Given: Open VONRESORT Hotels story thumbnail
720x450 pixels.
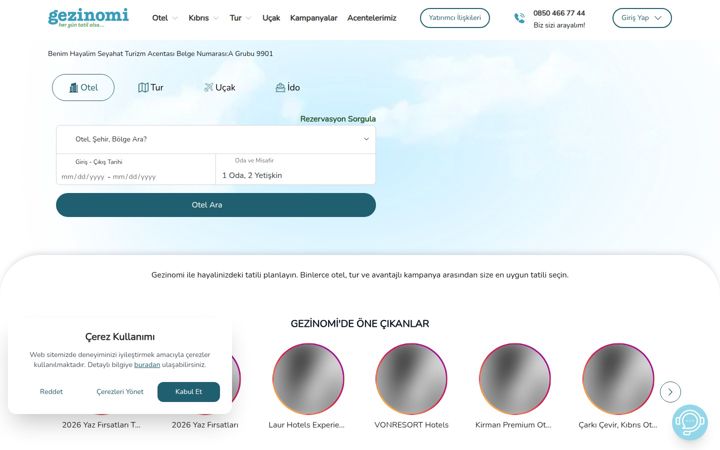Looking at the screenshot, I should pyautogui.click(x=411, y=379).
